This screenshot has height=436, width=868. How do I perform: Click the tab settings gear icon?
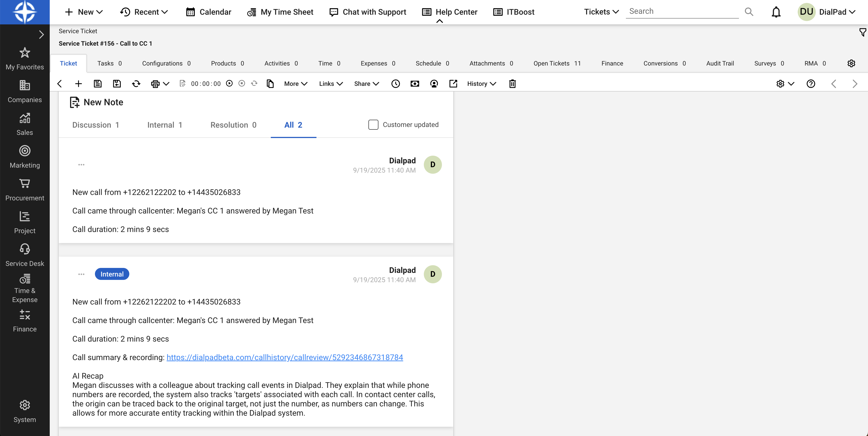point(851,63)
